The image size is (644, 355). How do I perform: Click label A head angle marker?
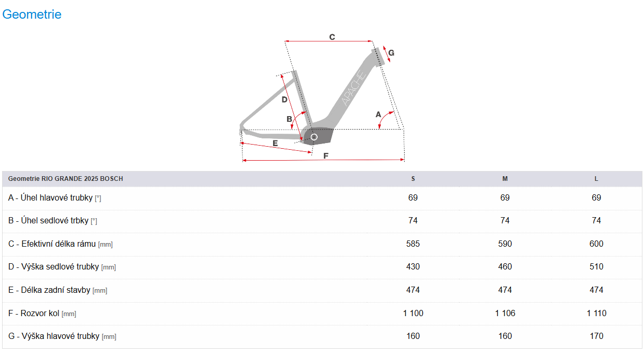pyautogui.click(x=378, y=114)
